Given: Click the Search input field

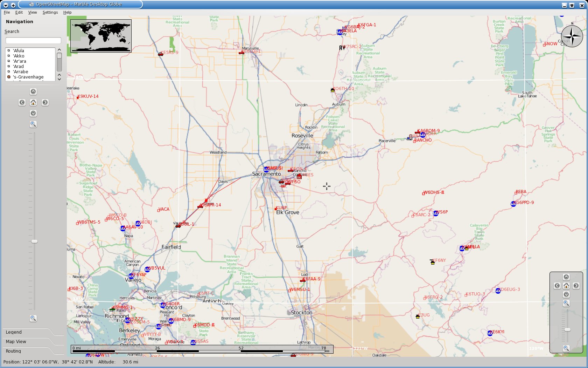Looking at the screenshot, I should pos(33,41).
